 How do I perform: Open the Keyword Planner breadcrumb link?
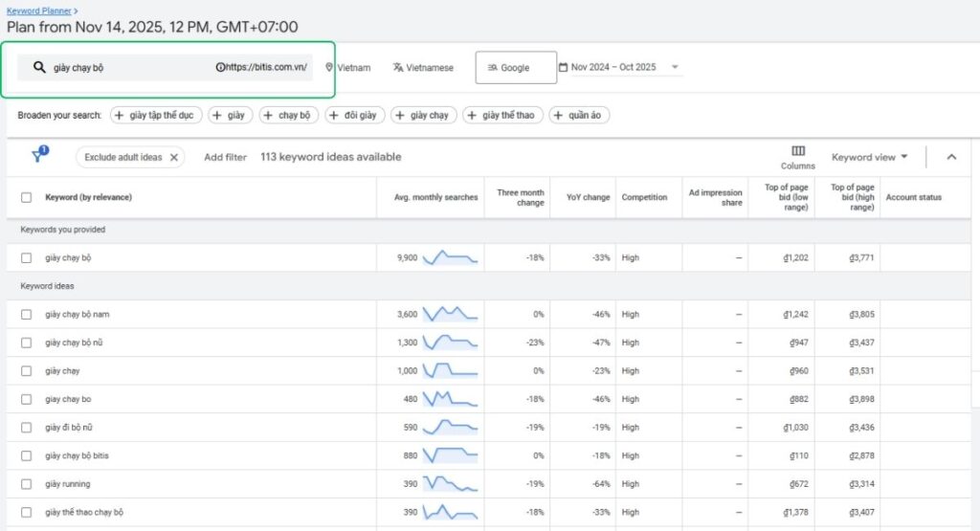pyautogui.click(x=36, y=9)
